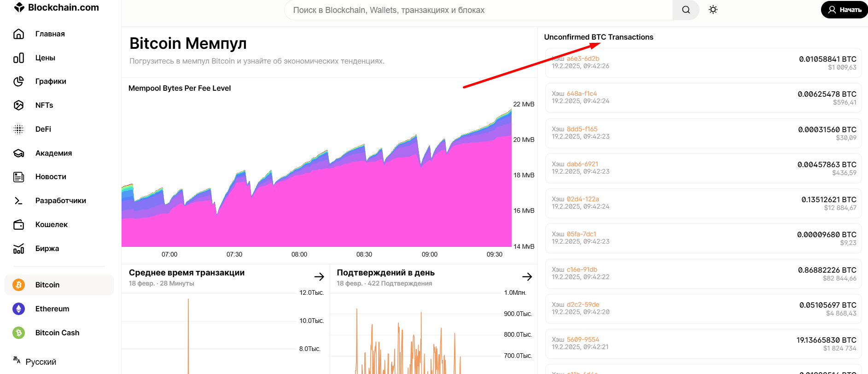Toggle light/dark theme sun icon
868x374 pixels.
pyautogui.click(x=713, y=10)
